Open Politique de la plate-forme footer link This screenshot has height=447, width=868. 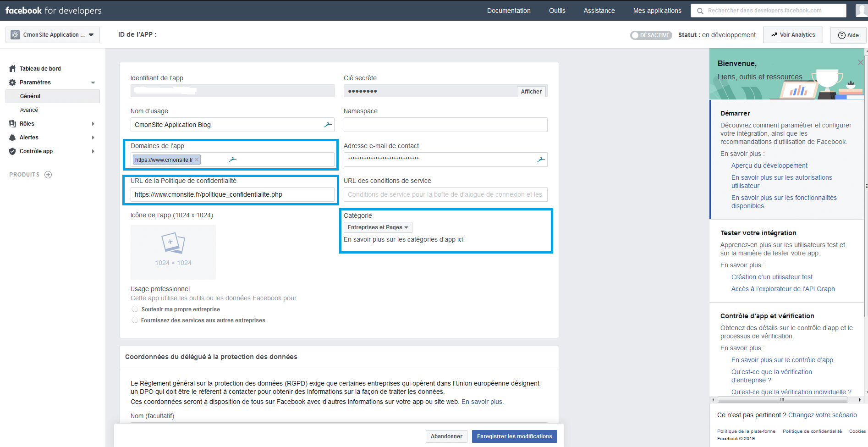coord(746,431)
